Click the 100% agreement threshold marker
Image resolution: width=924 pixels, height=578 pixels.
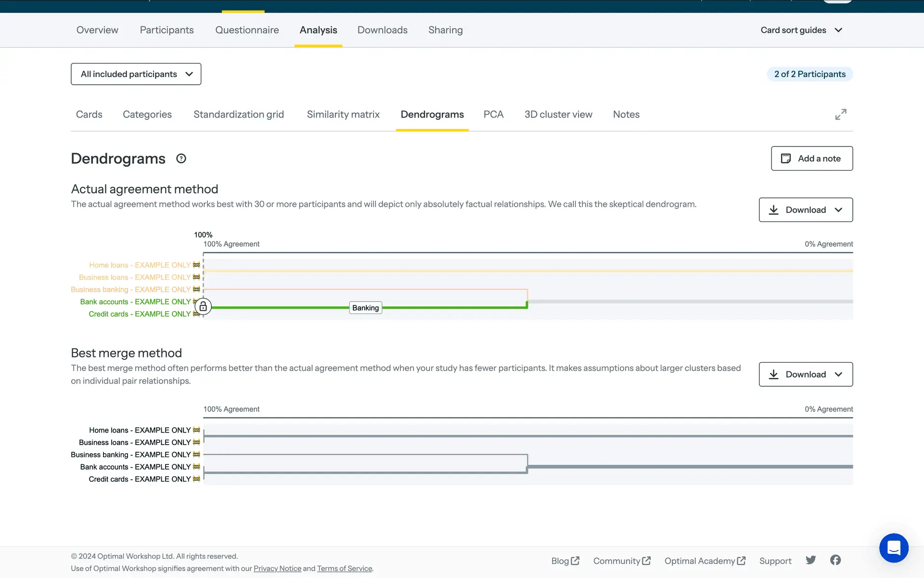[x=203, y=235]
